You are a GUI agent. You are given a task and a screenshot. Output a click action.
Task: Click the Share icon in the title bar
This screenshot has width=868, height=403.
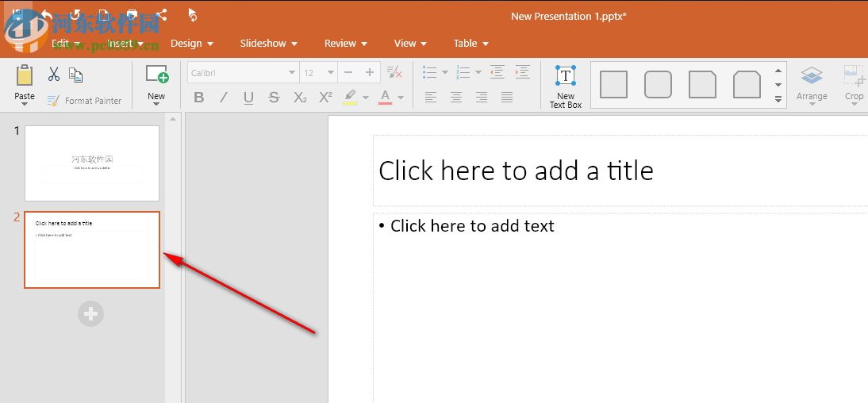(x=161, y=15)
